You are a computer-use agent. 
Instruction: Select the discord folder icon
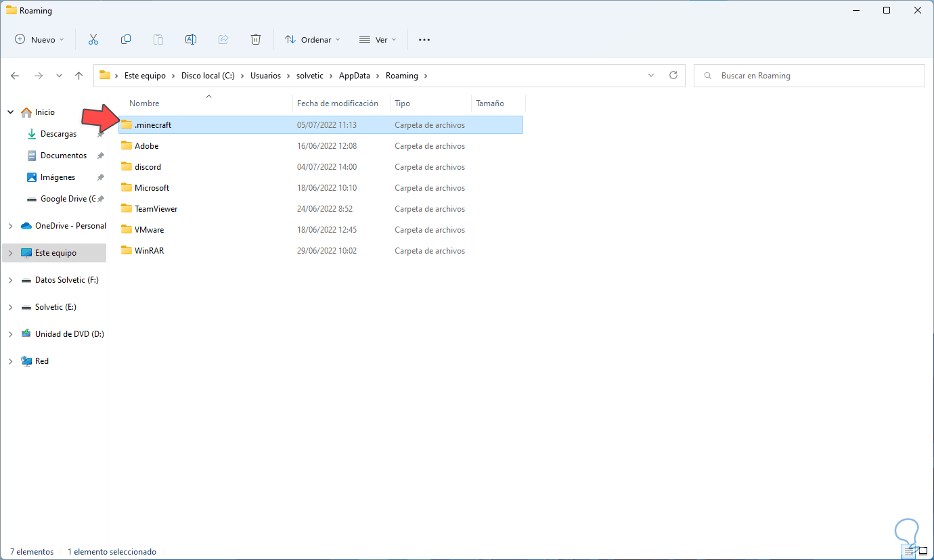tap(127, 166)
